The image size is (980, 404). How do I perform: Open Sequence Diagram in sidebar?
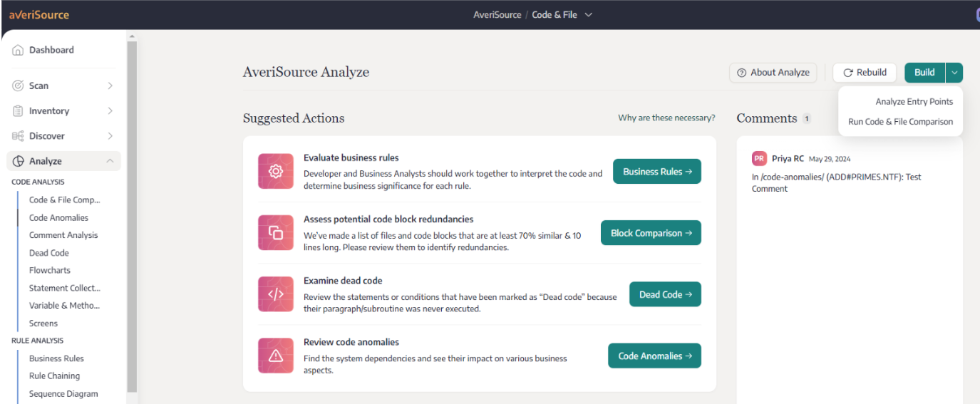[63, 393]
